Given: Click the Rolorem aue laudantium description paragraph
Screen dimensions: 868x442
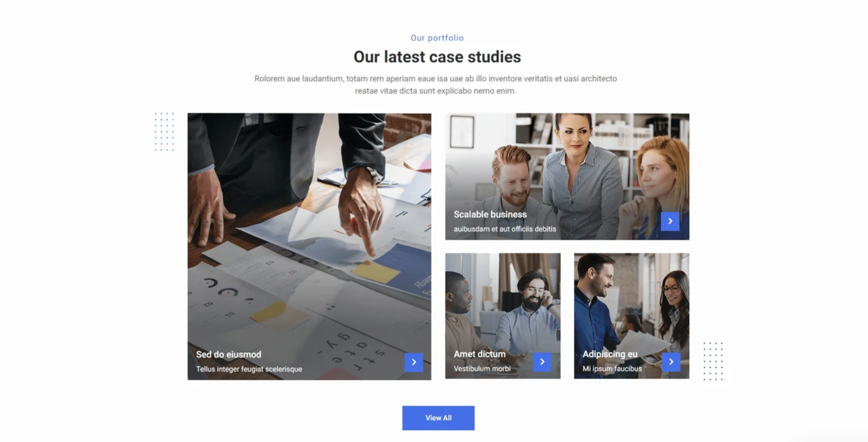Looking at the screenshot, I should 436,85.
